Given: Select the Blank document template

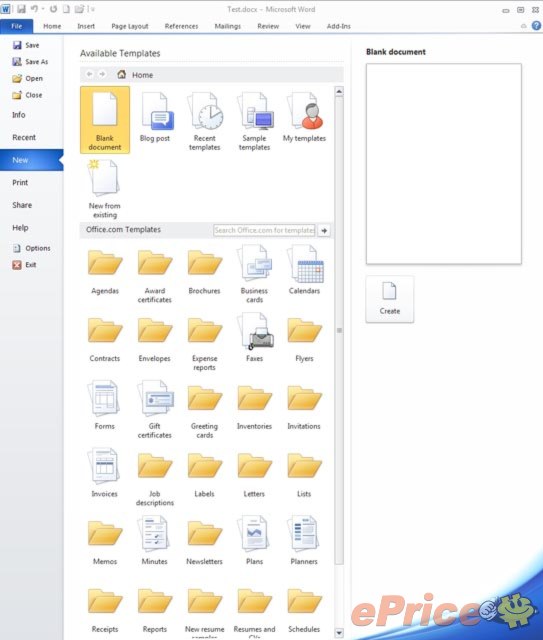Looking at the screenshot, I should [105, 120].
